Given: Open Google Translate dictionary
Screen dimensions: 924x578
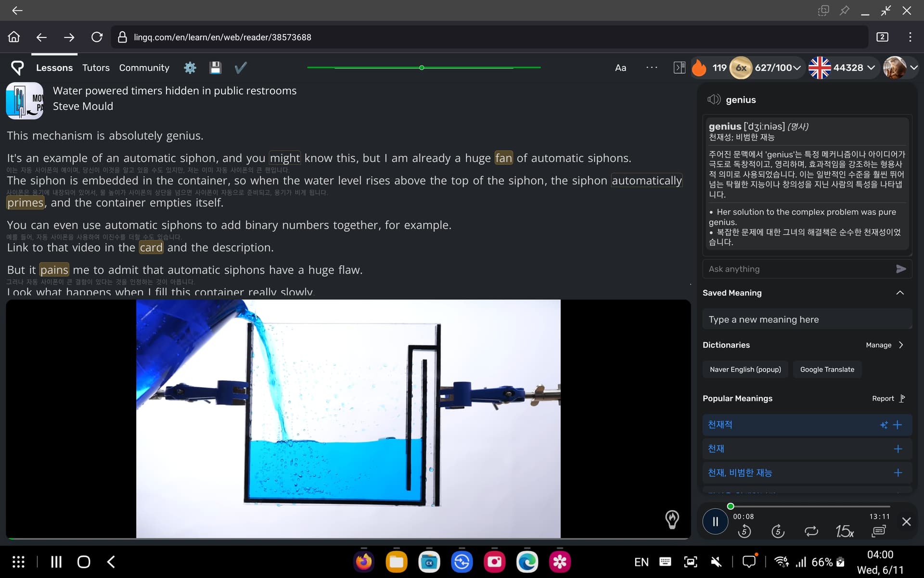Looking at the screenshot, I should click(827, 370).
